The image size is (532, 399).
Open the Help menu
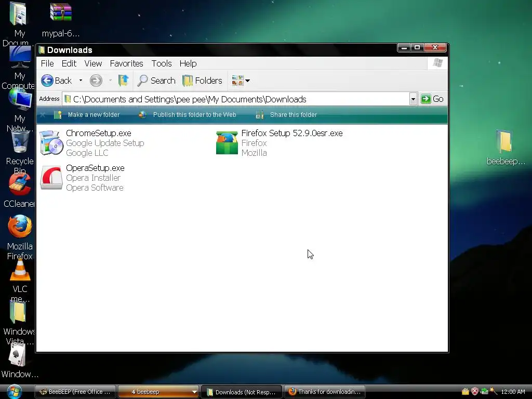pos(188,63)
